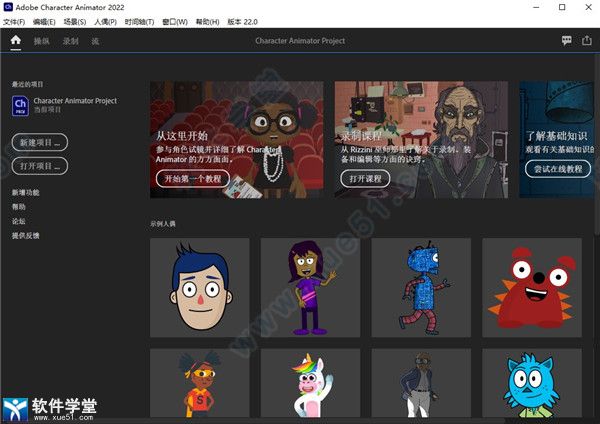Maximize the Character Animator window
The height and width of the screenshot is (424, 600).
562,7
